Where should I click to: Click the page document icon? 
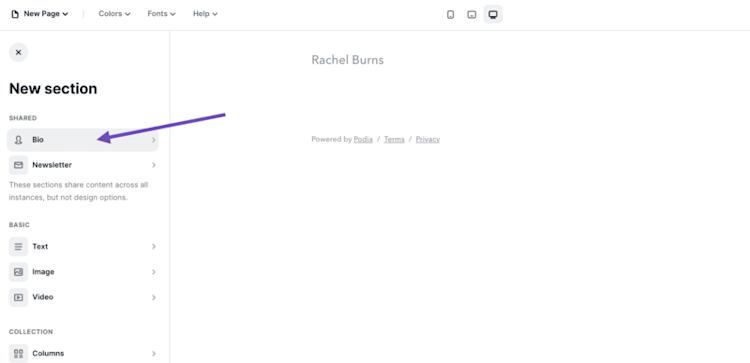coord(15,14)
